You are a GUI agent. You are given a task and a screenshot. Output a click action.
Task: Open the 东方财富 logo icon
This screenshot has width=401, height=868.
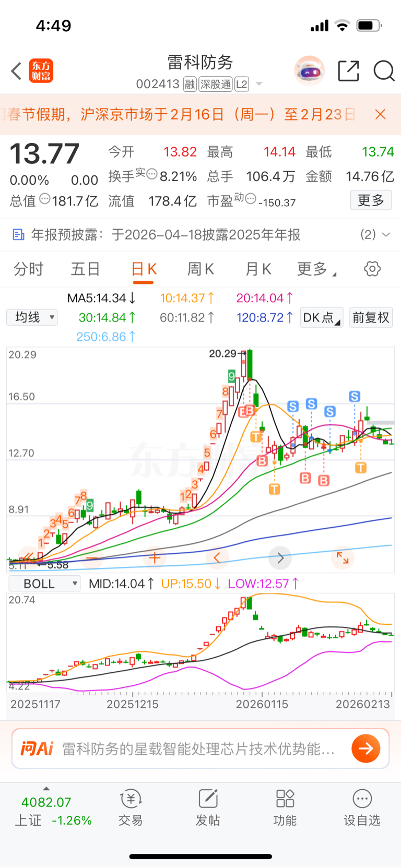pos(41,71)
